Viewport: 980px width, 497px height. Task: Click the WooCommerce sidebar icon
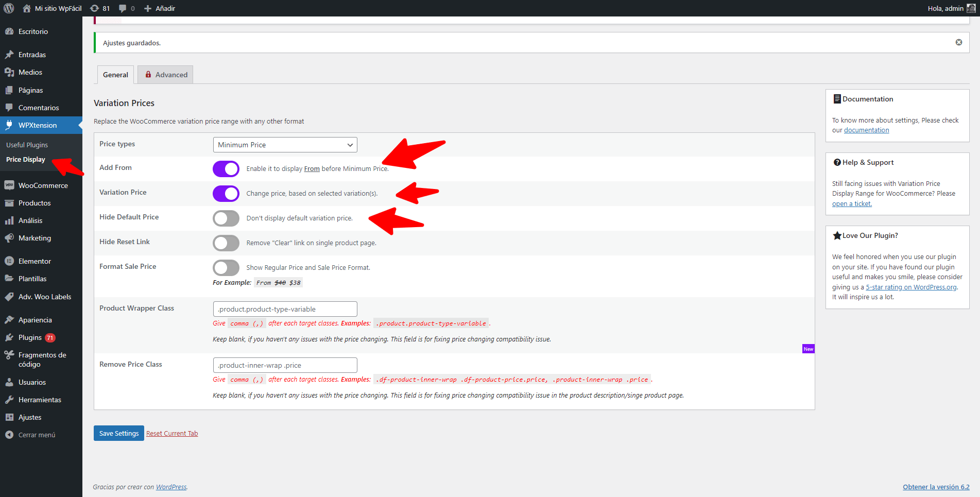[9, 185]
